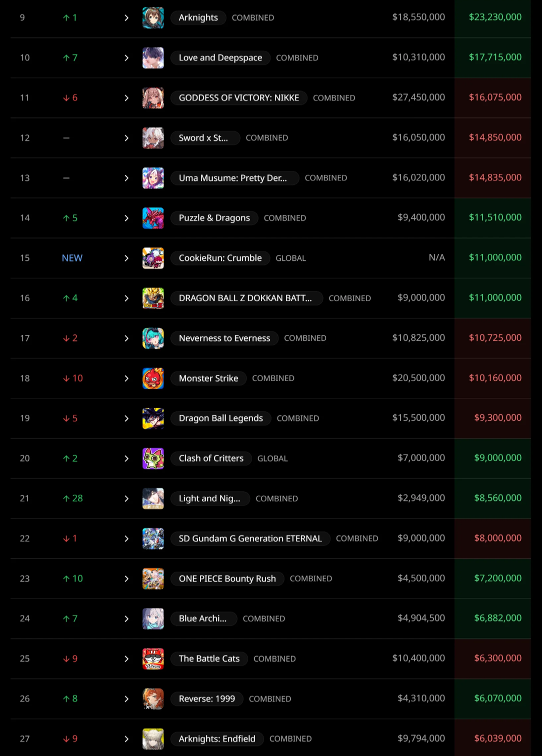
Task: Expand row 19 Dragon Ball Legends chevron
Action: (x=126, y=418)
